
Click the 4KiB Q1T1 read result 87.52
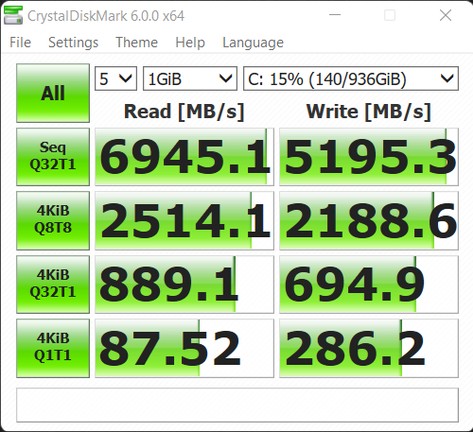(x=184, y=348)
